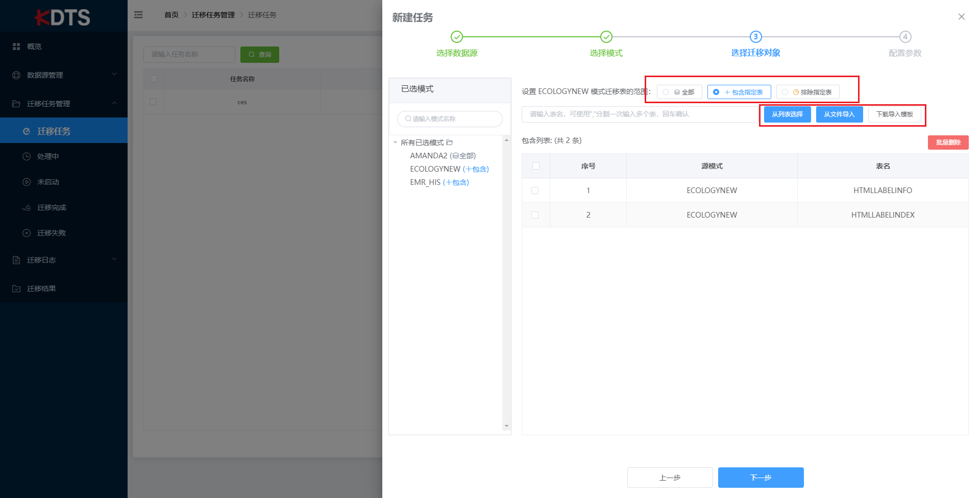Select ECOLOGYNEW schema in the tree
Image resolution: width=980 pixels, height=498 pixels.
[449, 169]
